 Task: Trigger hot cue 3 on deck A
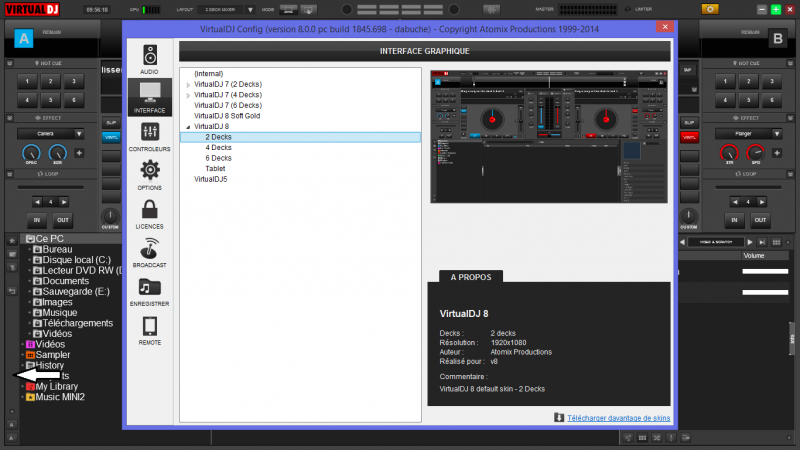(74, 81)
